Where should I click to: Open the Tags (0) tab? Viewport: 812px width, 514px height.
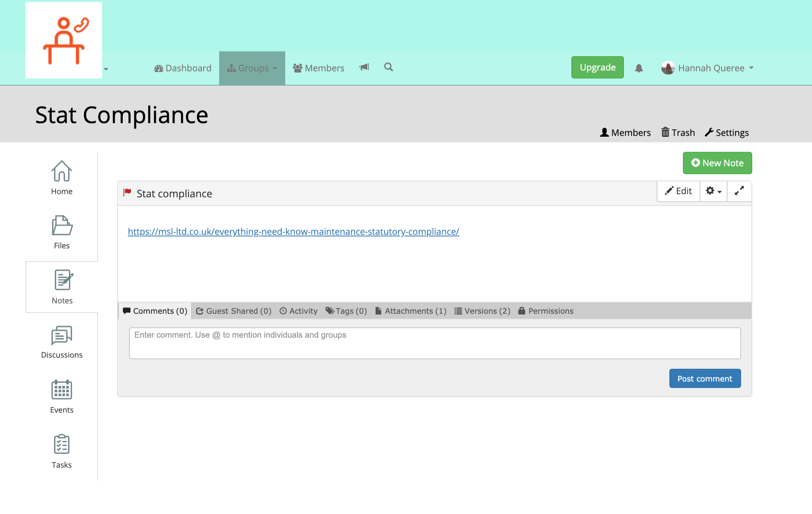coord(346,311)
